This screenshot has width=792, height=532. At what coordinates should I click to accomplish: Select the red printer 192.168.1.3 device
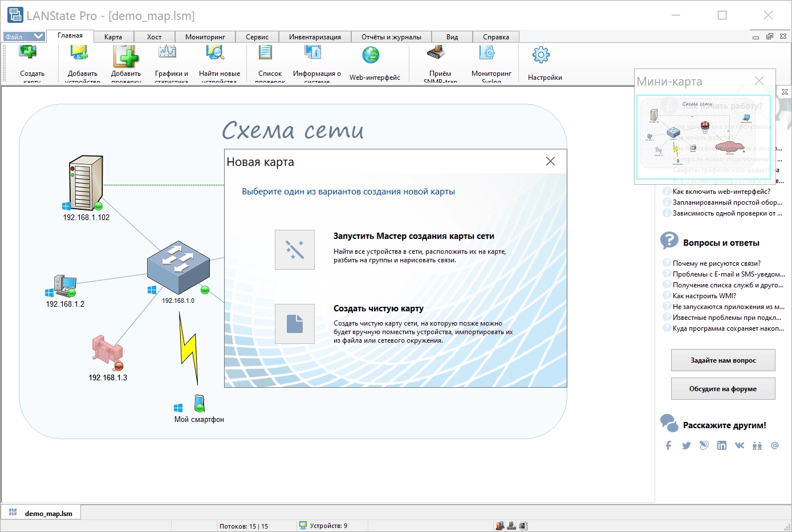107,352
